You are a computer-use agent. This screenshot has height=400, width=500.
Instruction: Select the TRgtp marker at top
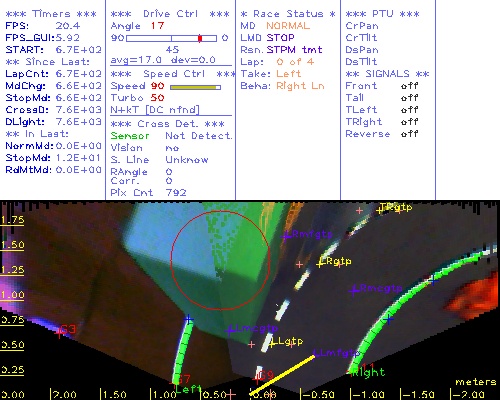pos(380,210)
